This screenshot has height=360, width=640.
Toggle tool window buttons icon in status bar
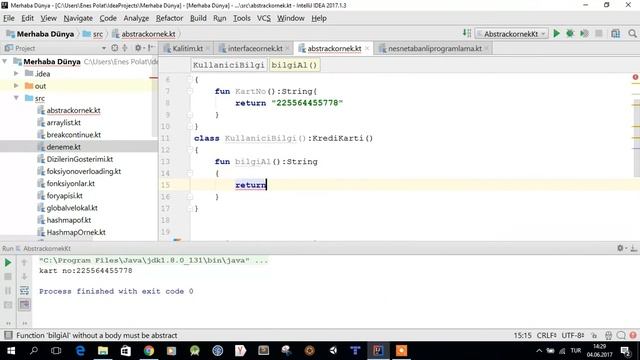[8, 336]
